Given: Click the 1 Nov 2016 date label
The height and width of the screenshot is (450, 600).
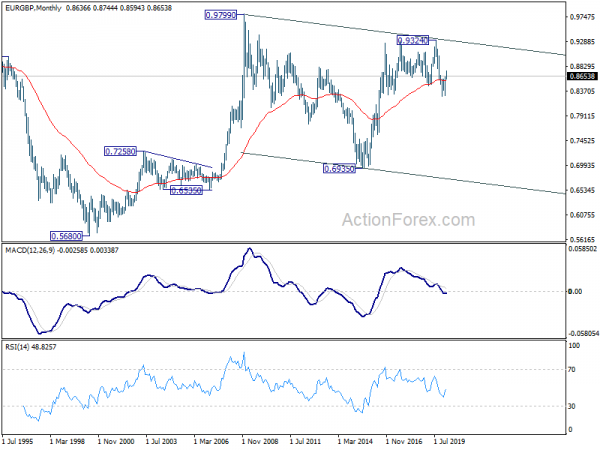Looking at the screenshot, I should pyautogui.click(x=404, y=441).
